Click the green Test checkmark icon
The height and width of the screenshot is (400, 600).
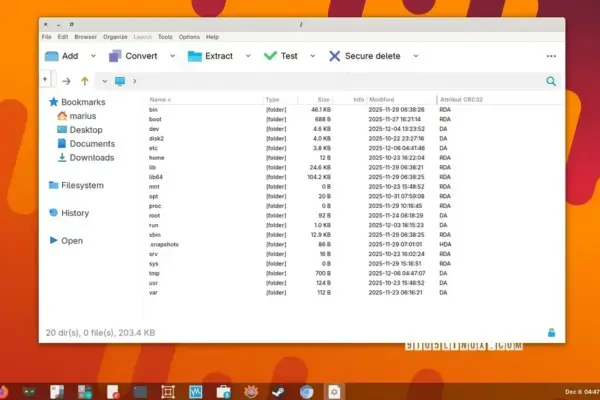coord(270,56)
